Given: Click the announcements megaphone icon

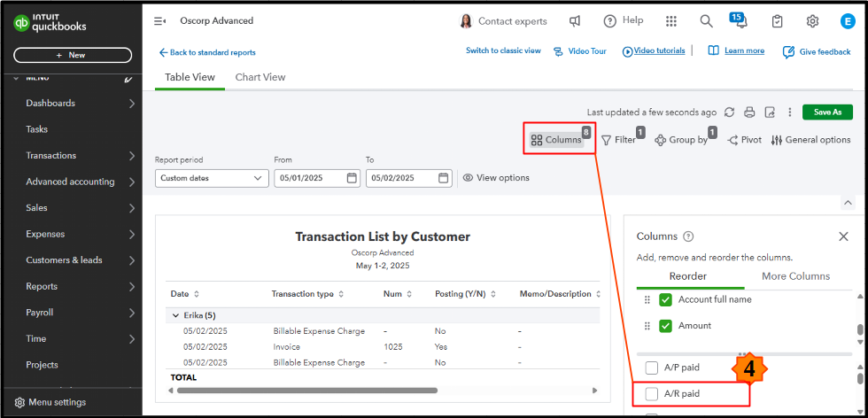Looking at the screenshot, I should [575, 21].
